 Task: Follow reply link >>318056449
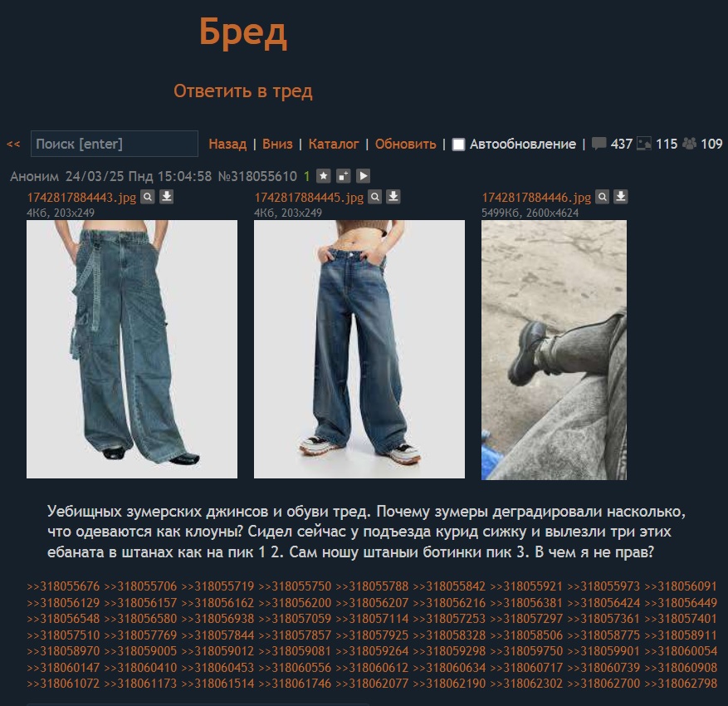[x=681, y=603]
